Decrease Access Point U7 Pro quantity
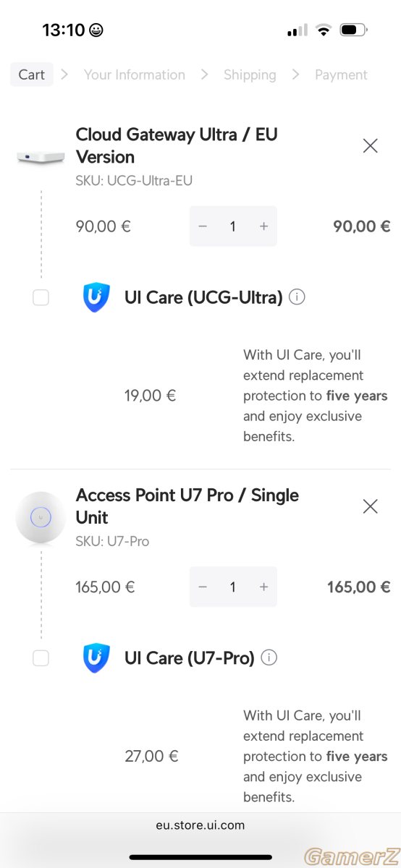The image size is (401, 868). coord(203,587)
